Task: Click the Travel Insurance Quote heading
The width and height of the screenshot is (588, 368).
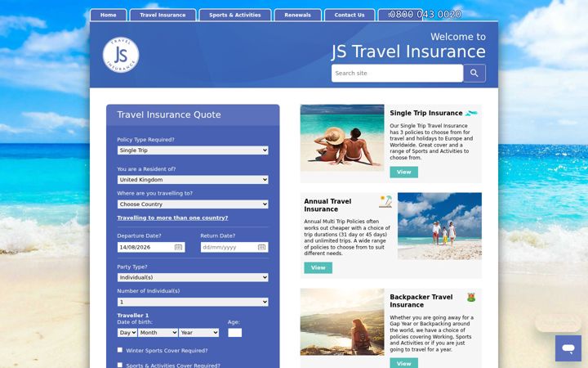Action: tap(169, 115)
